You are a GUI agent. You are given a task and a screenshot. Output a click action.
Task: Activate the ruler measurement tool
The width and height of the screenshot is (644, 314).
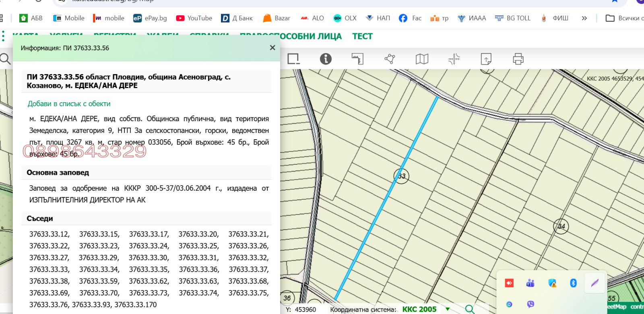(x=357, y=59)
